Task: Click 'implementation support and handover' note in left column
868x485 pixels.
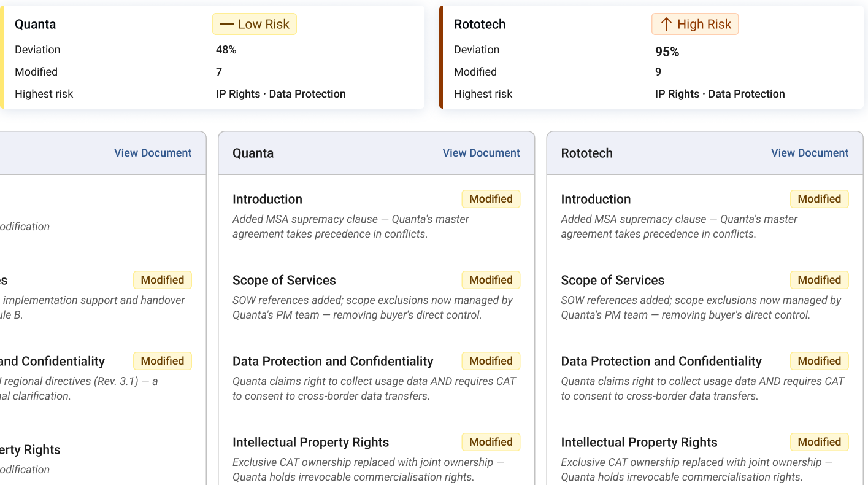Action: click(92, 308)
